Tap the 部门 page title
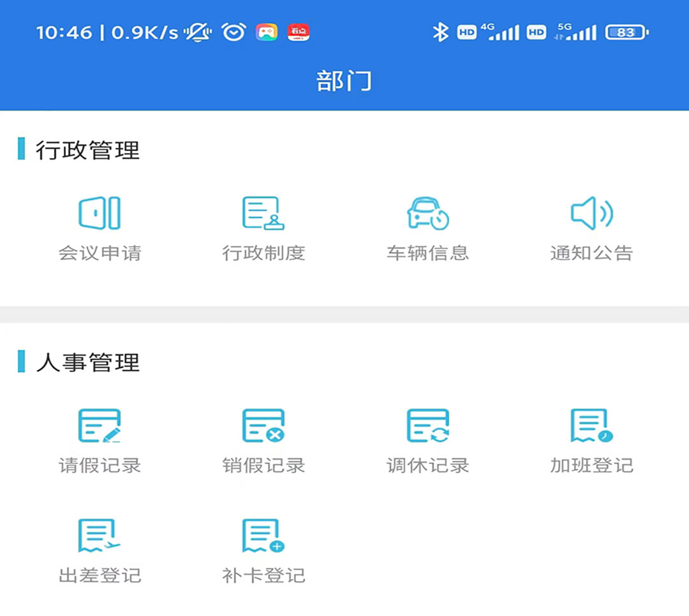689x616 pixels. 344,81
